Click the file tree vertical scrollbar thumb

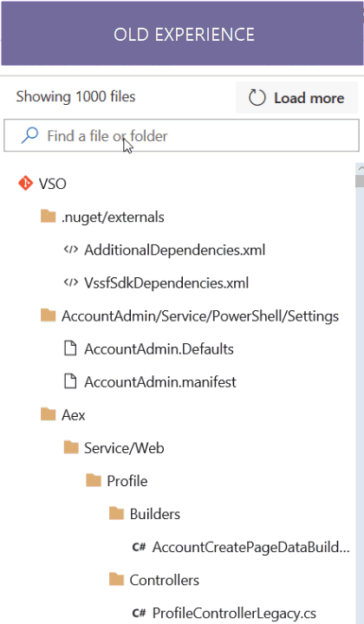(360, 180)
